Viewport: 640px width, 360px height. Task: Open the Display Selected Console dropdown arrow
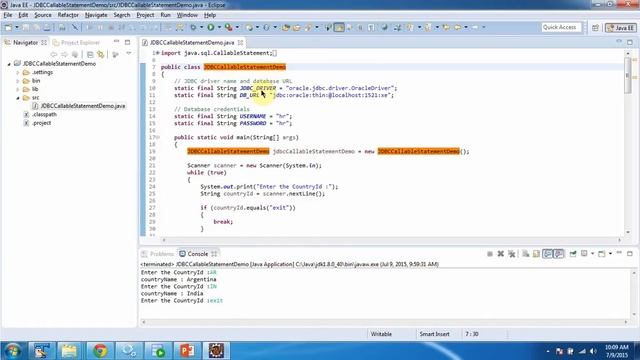[593, 254]
